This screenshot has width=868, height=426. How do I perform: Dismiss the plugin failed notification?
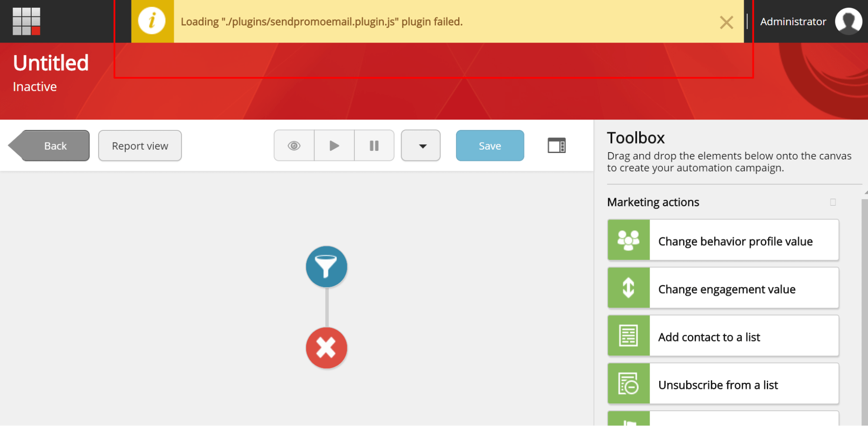coord(726,22)
